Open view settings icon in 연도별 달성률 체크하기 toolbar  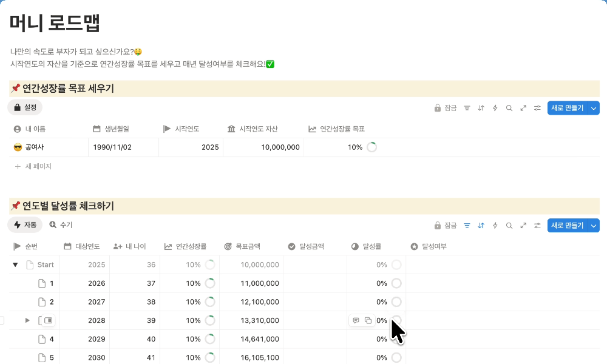537,226
